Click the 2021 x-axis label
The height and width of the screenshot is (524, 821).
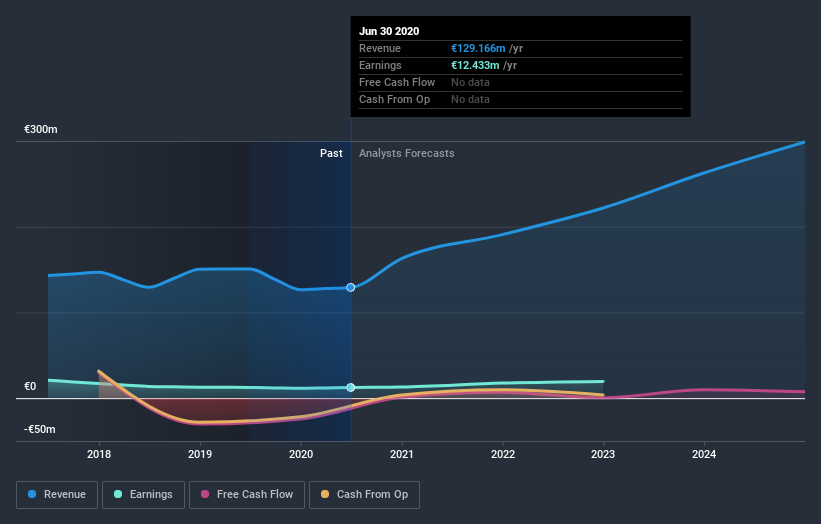(x=402, y=454)
